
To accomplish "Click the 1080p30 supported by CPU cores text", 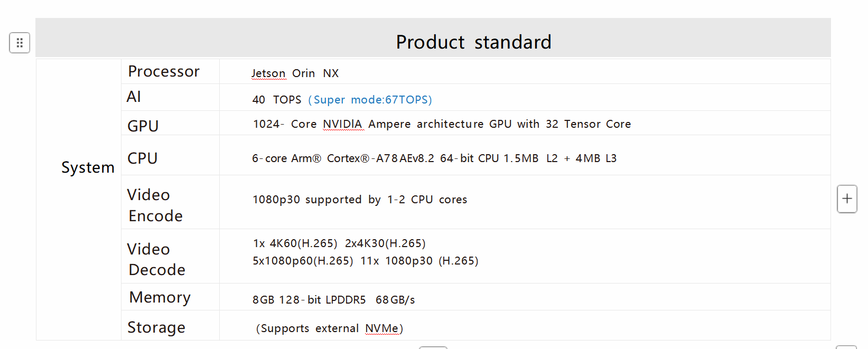I will click(360, 200).
